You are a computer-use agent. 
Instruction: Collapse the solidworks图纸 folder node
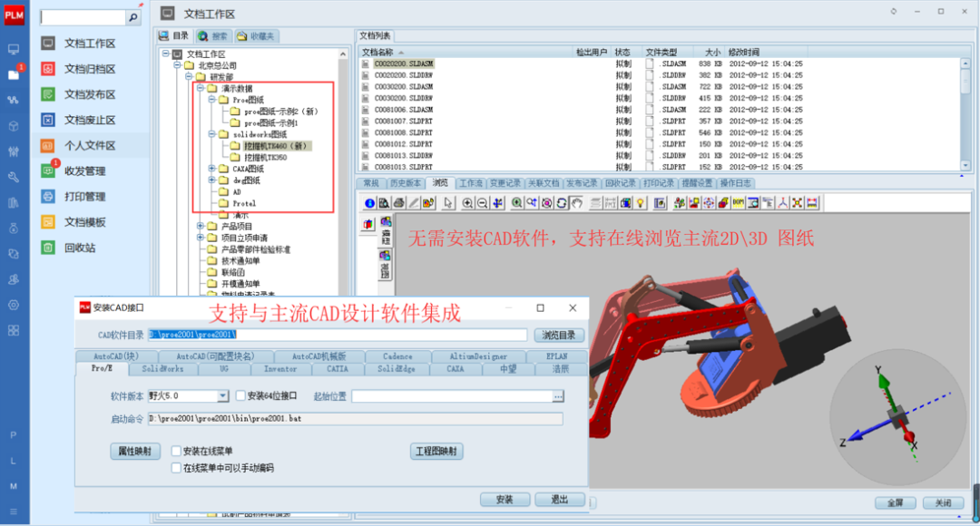(x=211, y=133)
